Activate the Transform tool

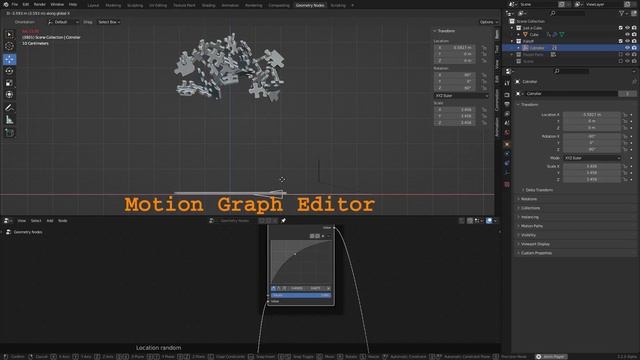click(9, 95)
